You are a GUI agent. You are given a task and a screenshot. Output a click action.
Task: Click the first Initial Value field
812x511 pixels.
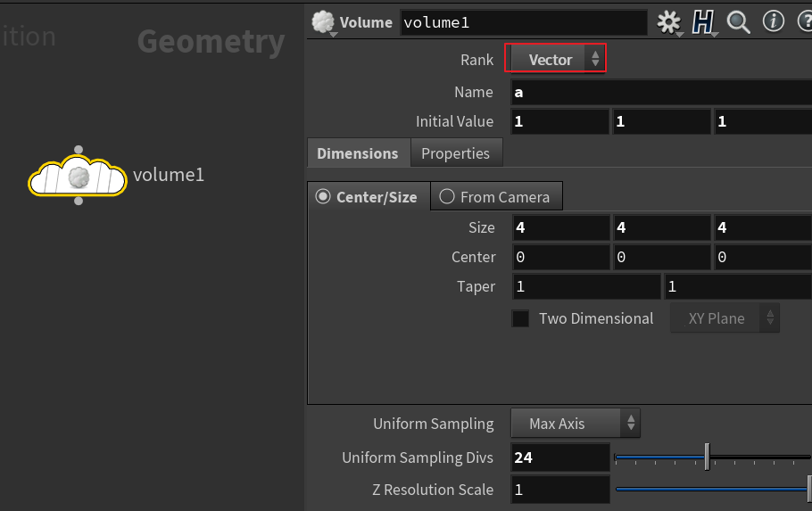click(x=559, y=121)
